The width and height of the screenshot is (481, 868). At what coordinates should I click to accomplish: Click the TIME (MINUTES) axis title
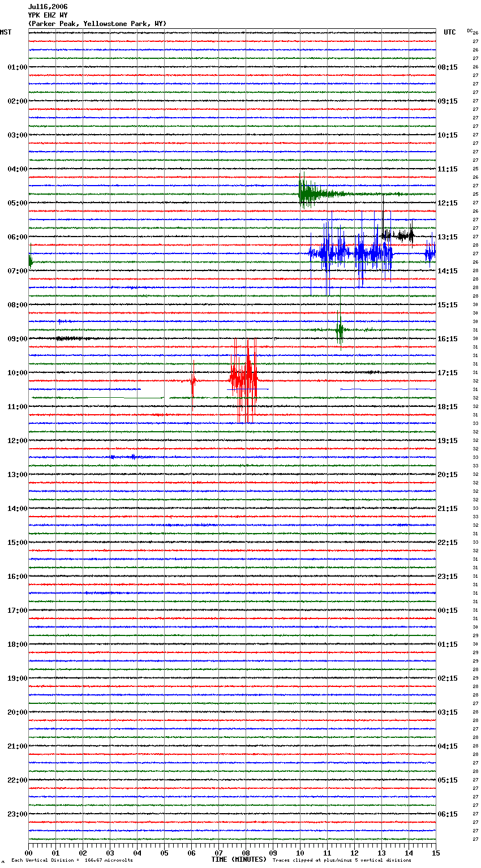pyautogui.click(x=239, y=860)
